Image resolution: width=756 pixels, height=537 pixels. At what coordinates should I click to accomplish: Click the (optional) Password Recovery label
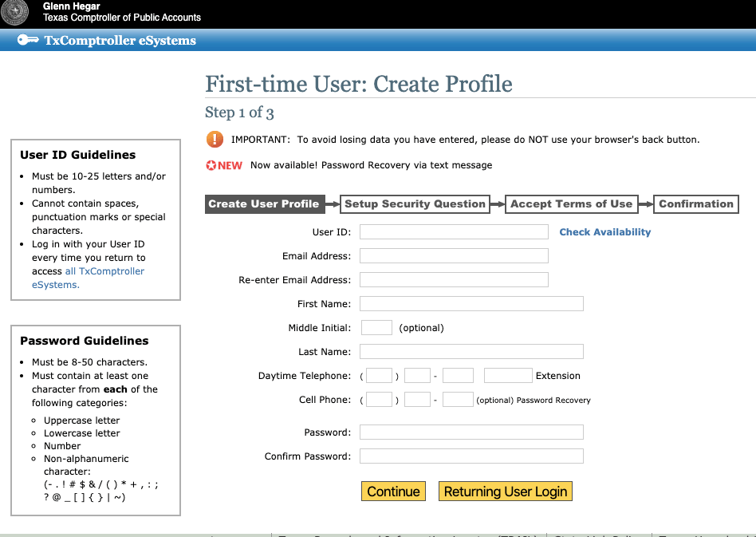[x=534, y=400]
